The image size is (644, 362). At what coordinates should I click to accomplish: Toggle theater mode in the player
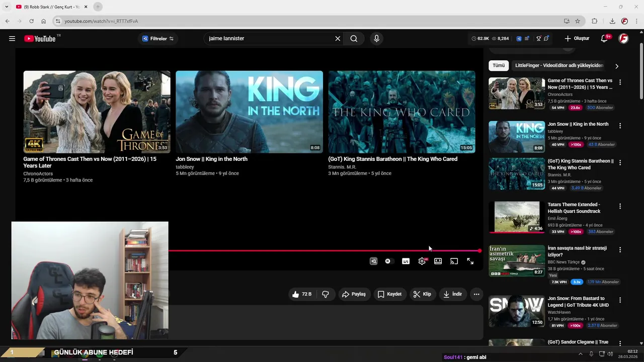click(x=438, y=261)
